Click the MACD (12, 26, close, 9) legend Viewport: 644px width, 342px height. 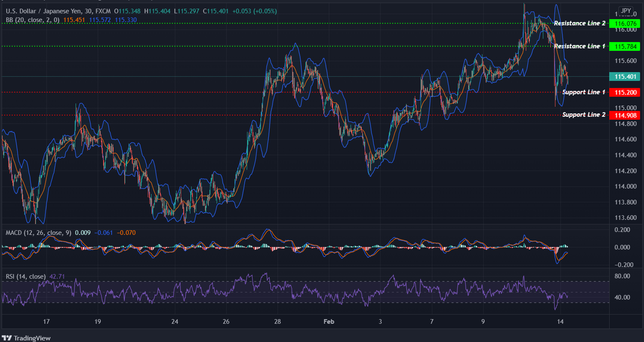(38, 232)
